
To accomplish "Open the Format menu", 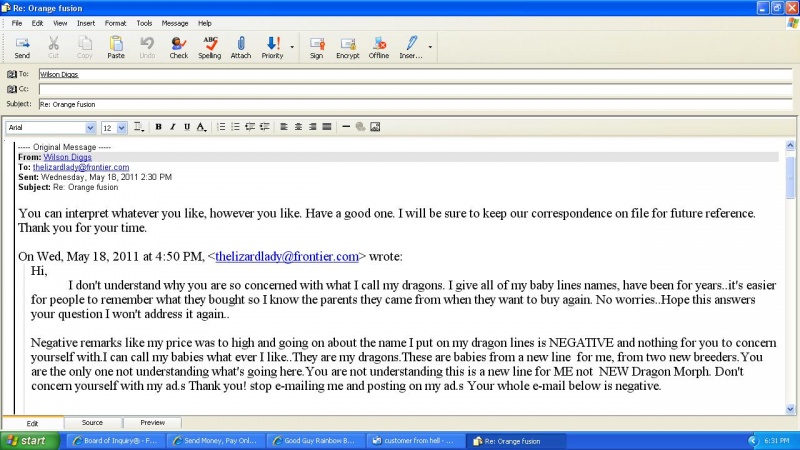I will 115,23.
